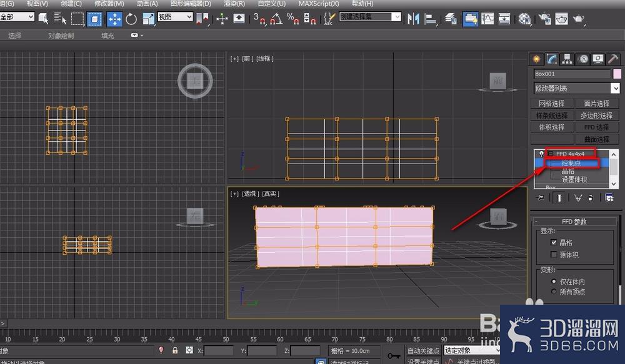Open the ribbon options dropdown arrow

(137, 35)
